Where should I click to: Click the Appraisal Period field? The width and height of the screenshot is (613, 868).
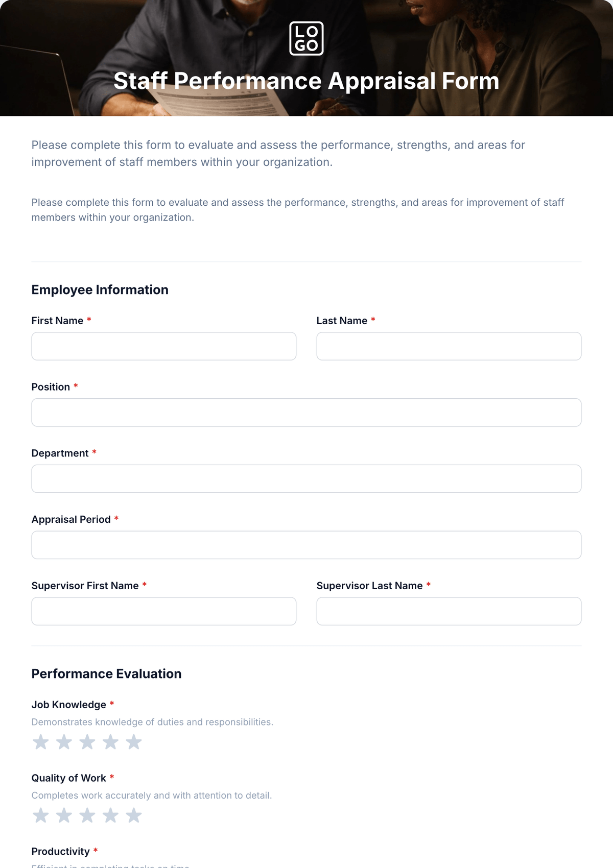click(x=306, y=545)
